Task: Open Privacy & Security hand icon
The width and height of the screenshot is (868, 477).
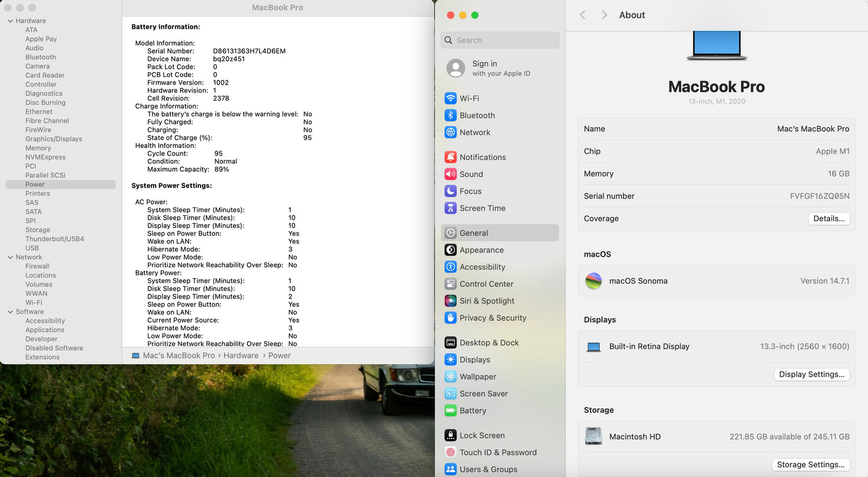Action: (x=451, y=318)
